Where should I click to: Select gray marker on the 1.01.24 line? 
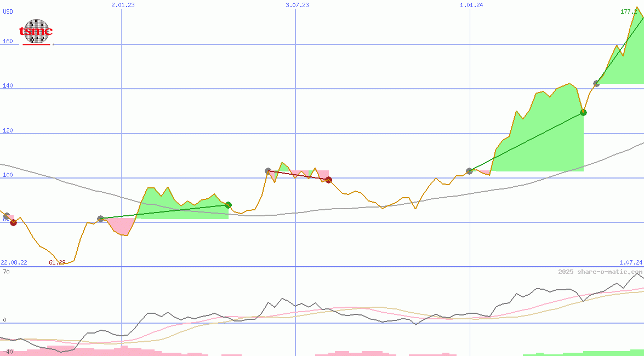pos(470,171)
